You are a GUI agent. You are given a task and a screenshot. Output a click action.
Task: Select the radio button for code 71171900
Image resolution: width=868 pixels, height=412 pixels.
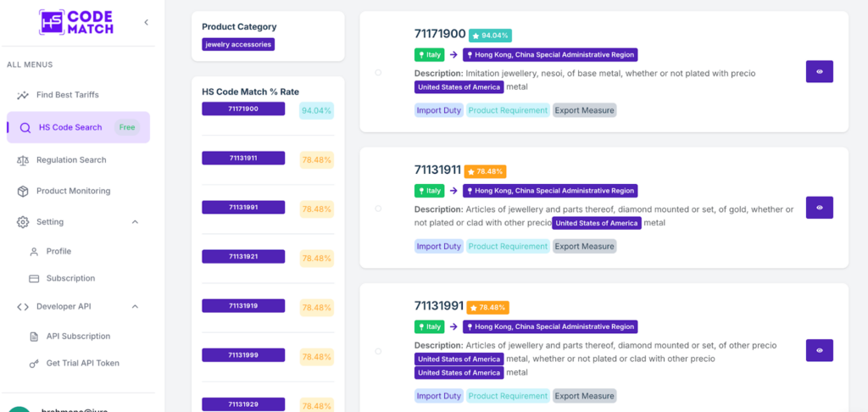[x=378, y=72]
